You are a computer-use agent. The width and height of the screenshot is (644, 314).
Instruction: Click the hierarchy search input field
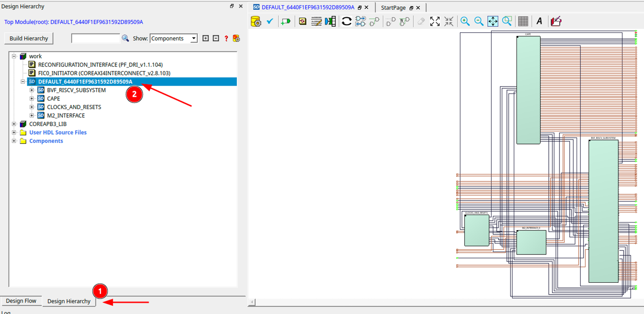tap(95, 39)
